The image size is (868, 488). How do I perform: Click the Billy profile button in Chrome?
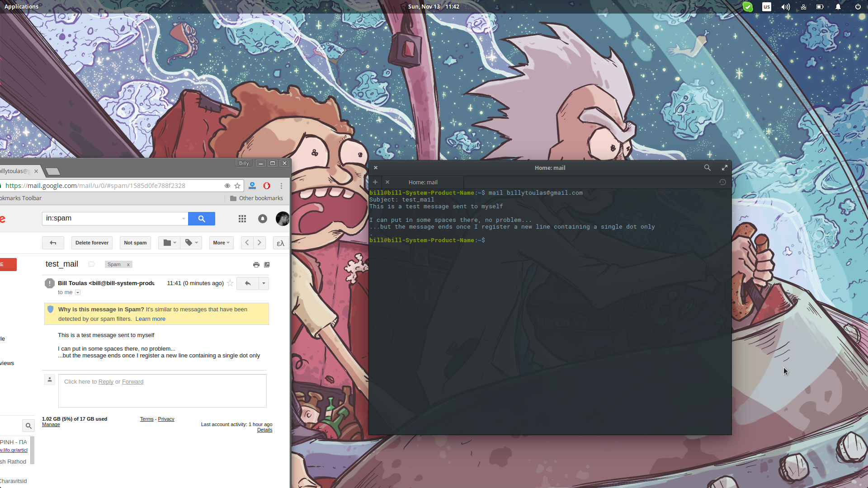pyautogui.click(x=244, y=163)
